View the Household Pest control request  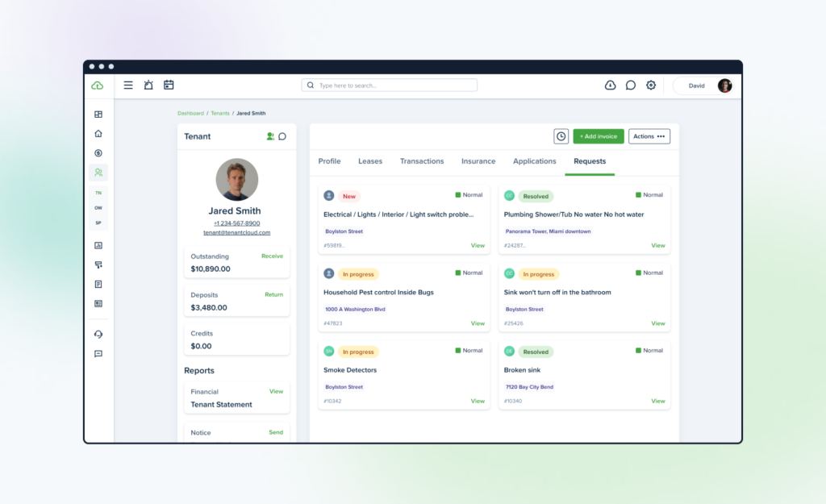[x=478, y=323]
